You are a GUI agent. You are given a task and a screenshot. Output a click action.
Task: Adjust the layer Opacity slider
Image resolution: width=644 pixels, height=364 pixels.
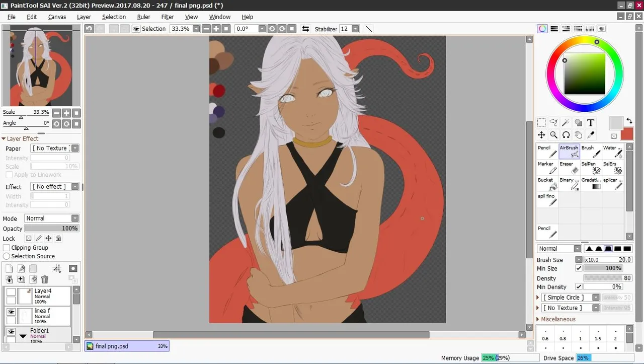click(52, 229)
